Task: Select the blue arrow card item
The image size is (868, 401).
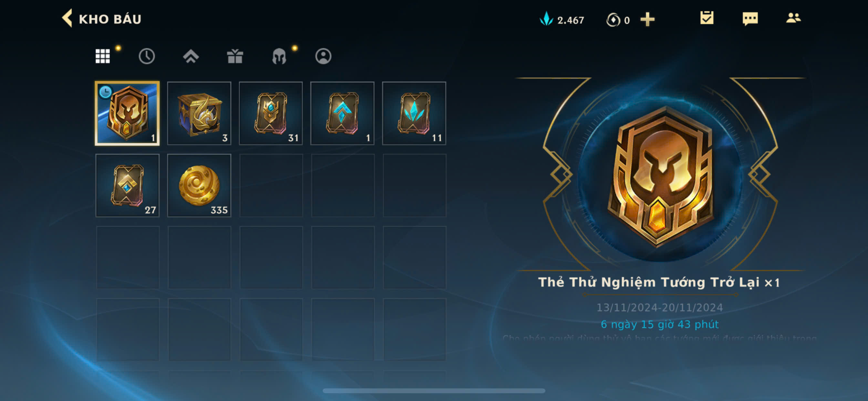Action: click(342, 113)
